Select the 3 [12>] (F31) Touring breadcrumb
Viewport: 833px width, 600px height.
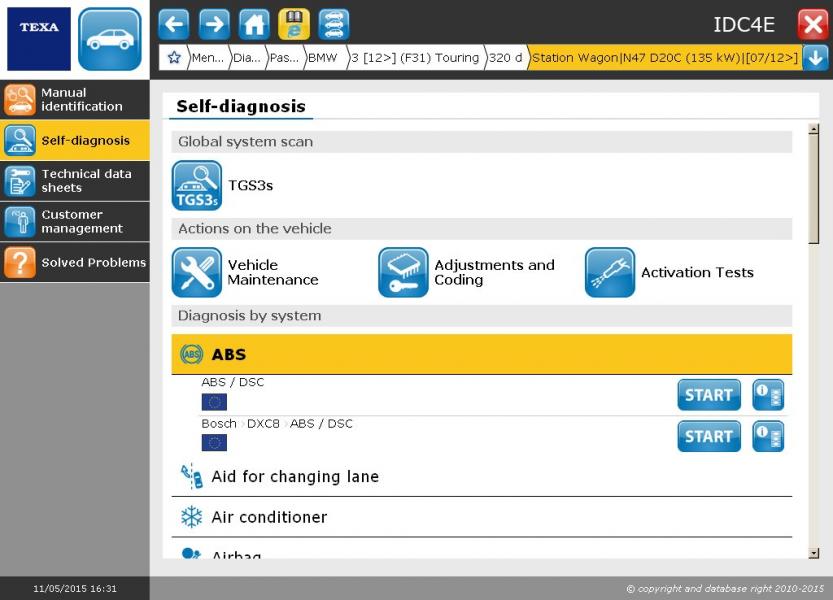[415, 57]
